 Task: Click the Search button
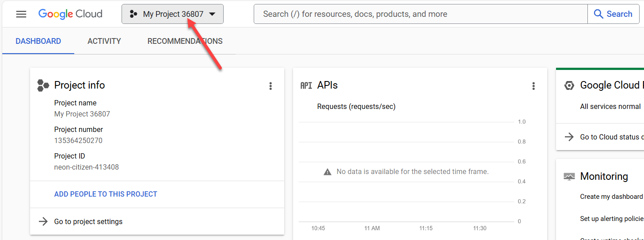614,14
